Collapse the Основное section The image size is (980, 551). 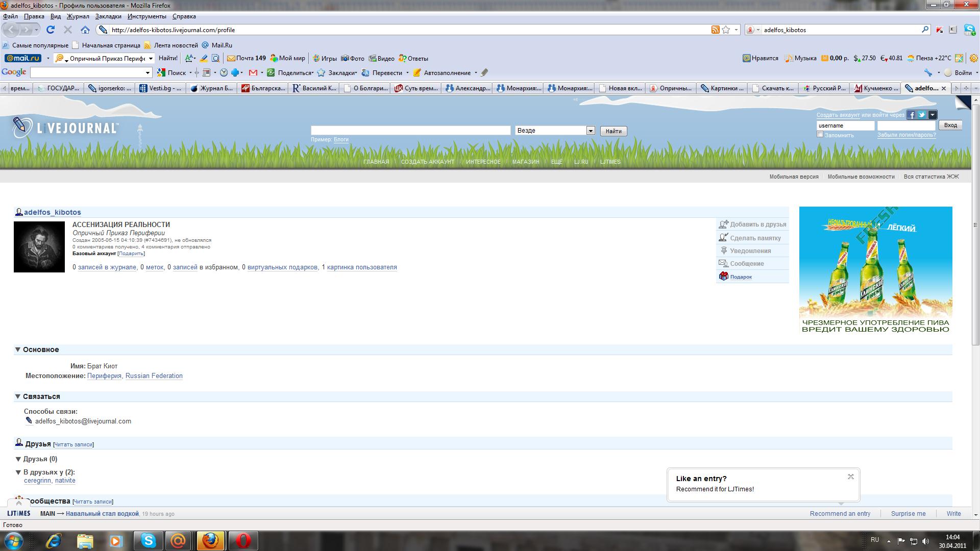pos(18,349)
